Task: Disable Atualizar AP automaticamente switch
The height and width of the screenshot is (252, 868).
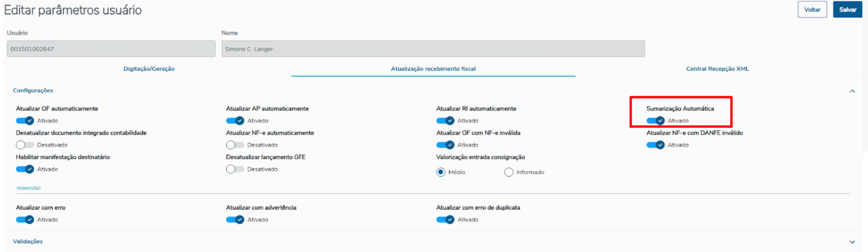Action: [x=235, y=121]
